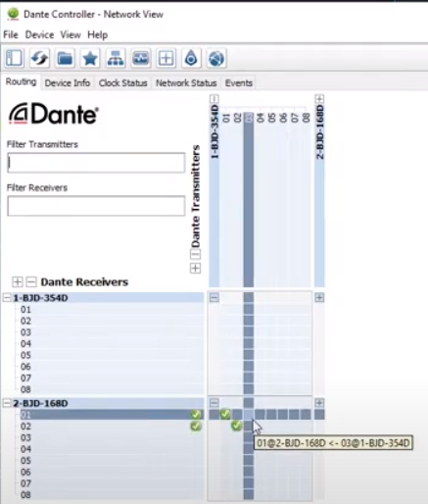Screen dimensions: 428x504
Task: Collapse all Dante Transmitters with minus
Action: coord(195,254)
